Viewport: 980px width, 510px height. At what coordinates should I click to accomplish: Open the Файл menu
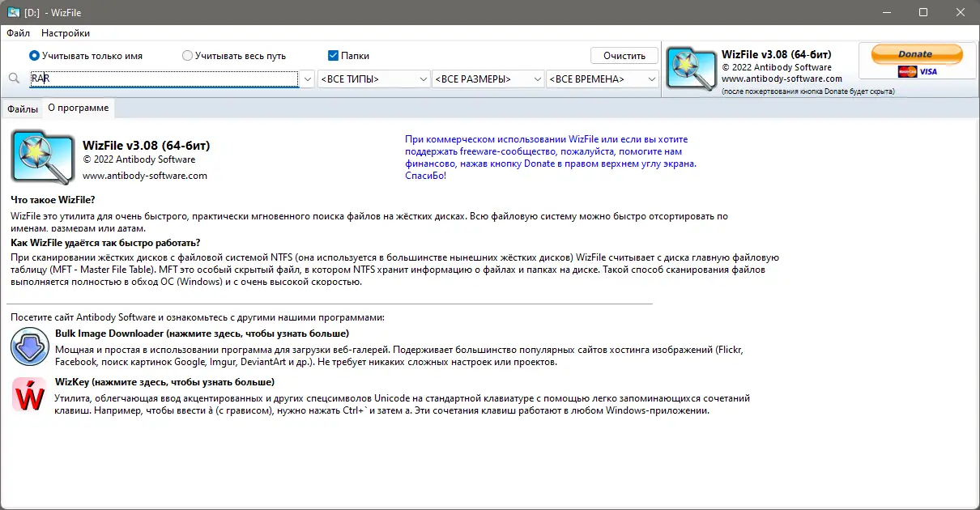coord(18,33)
